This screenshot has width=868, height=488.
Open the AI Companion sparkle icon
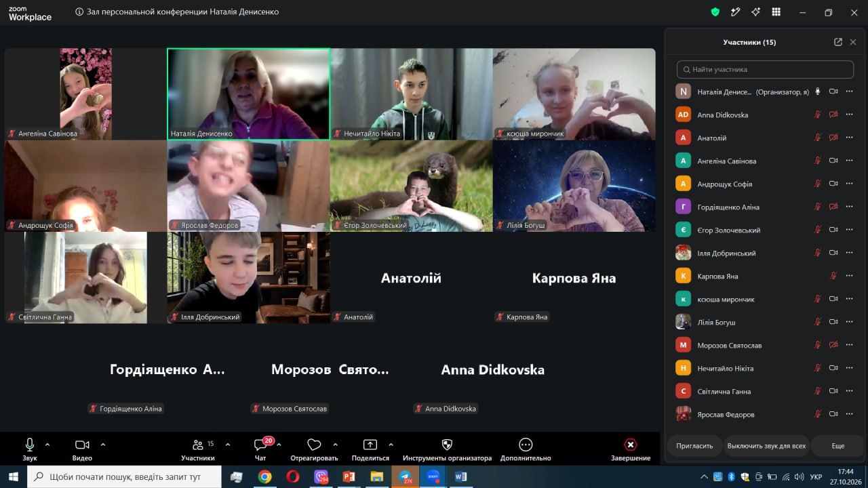[756, 12]
